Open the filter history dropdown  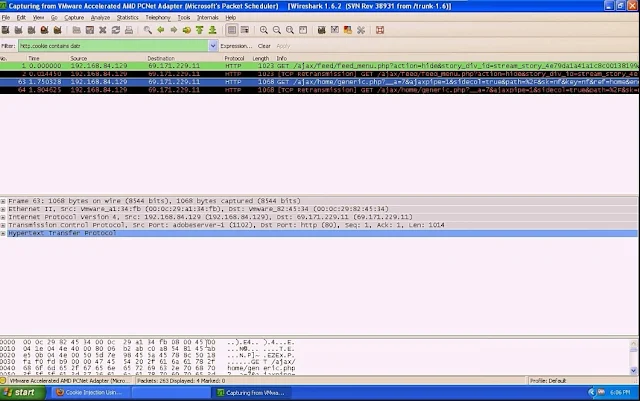(x=213, y=46)
